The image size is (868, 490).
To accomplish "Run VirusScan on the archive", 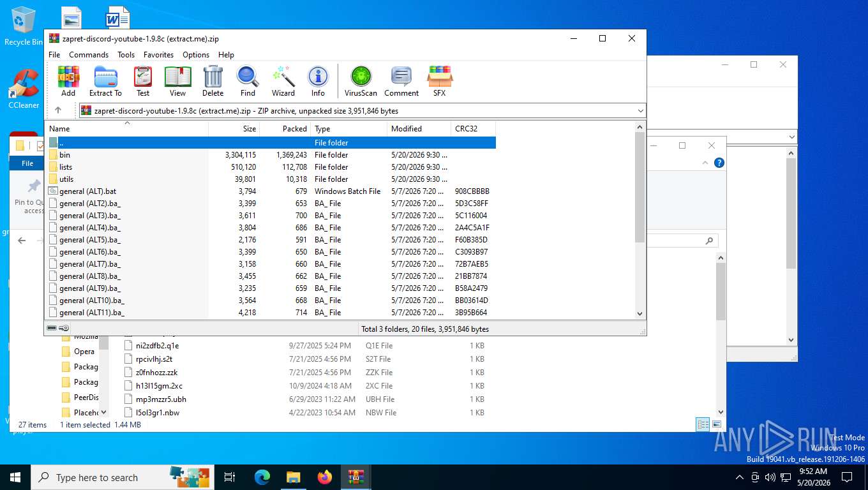I will 361,81.
